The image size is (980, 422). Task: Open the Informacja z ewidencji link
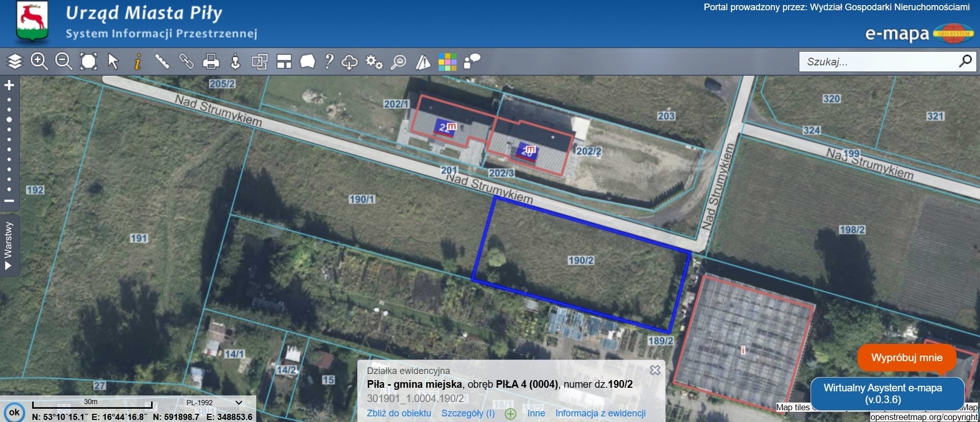(x=600, y=413)
